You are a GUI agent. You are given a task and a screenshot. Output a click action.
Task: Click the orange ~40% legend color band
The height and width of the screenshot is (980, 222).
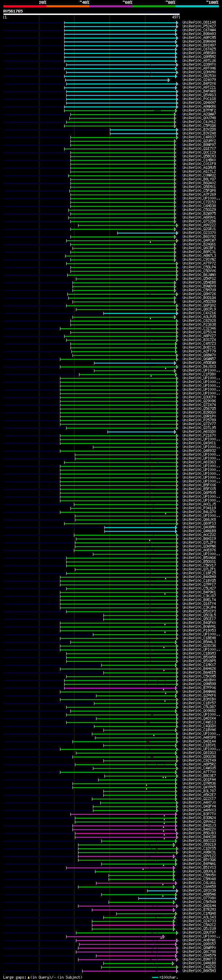tap(68, 6)
